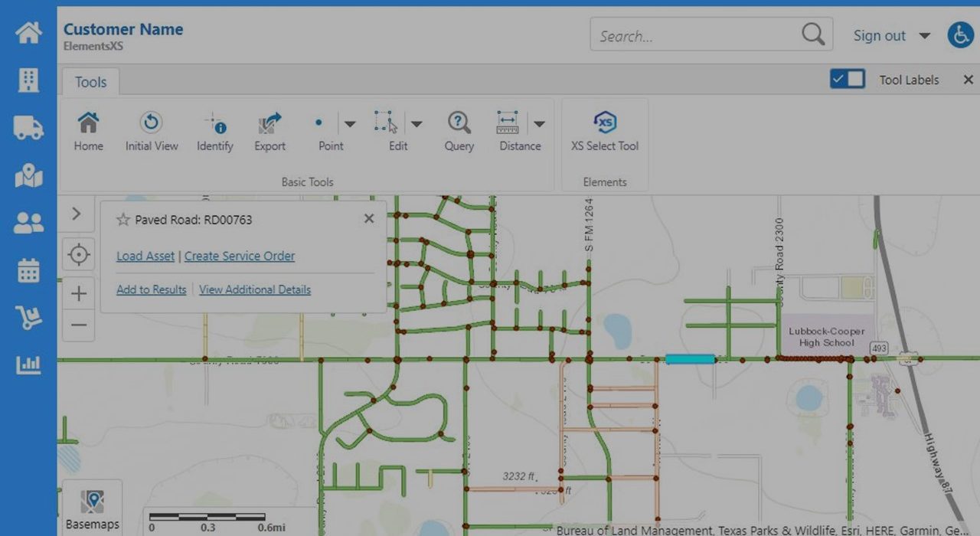This screenshot has height=536, width=980.
Task: Favorite Paved Road RD00763 with the star
Action: point(122,219)
